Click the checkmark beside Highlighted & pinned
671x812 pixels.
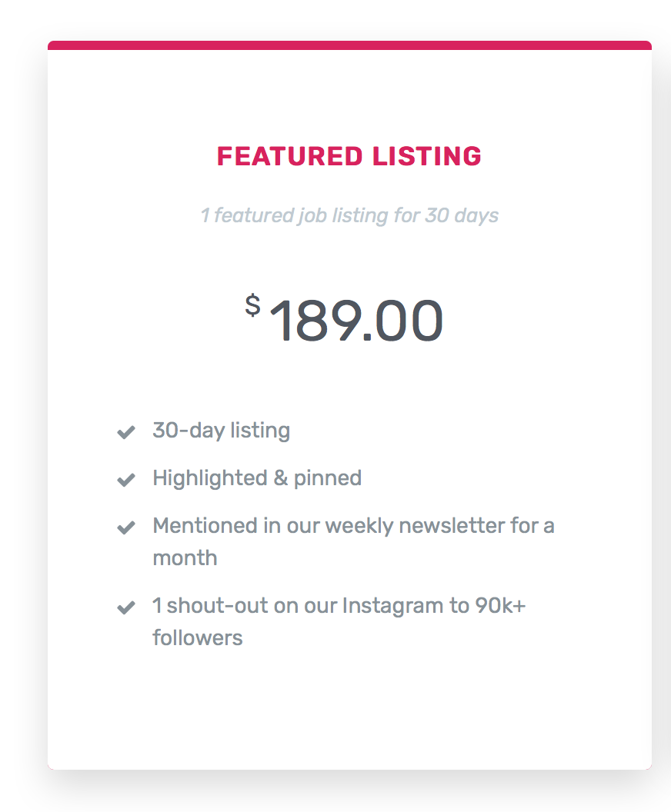pos(126,480)
